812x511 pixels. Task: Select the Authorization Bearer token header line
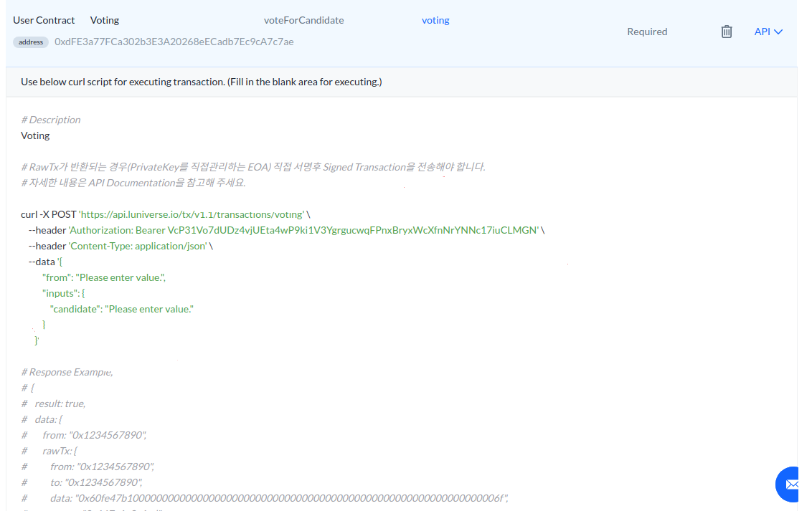(x=286, y=230)
